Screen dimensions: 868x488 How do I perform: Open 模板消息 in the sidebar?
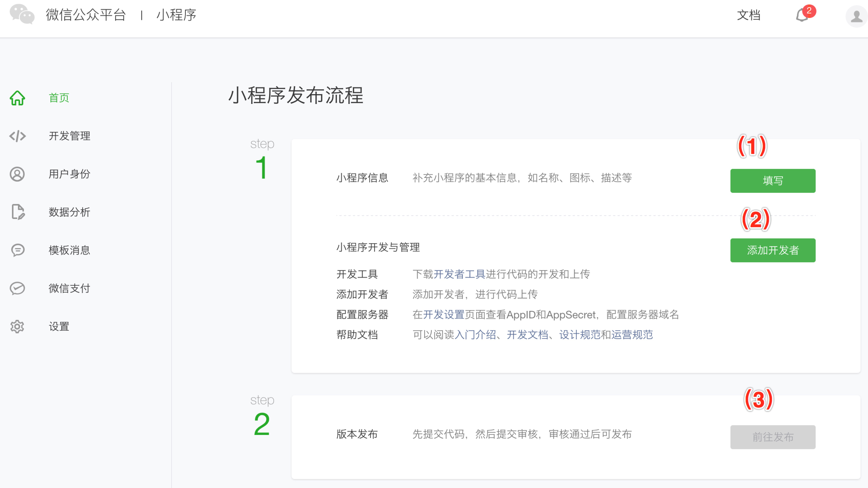pos(70,250)
